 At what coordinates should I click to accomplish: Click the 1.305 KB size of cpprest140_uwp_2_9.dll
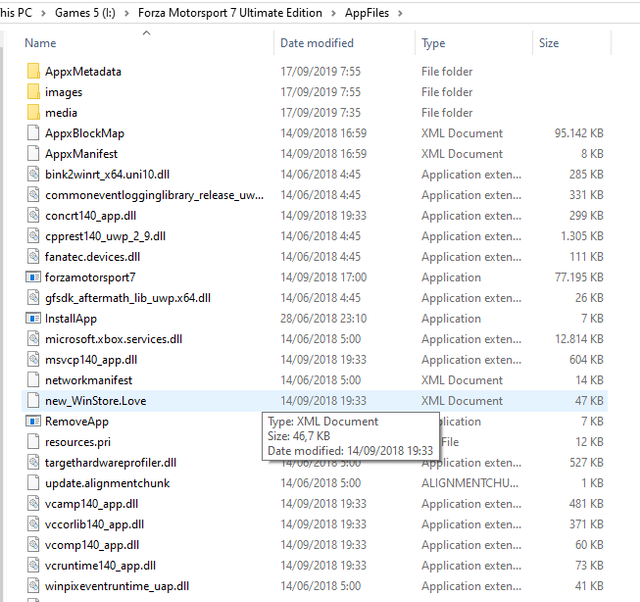coord(582,236)
